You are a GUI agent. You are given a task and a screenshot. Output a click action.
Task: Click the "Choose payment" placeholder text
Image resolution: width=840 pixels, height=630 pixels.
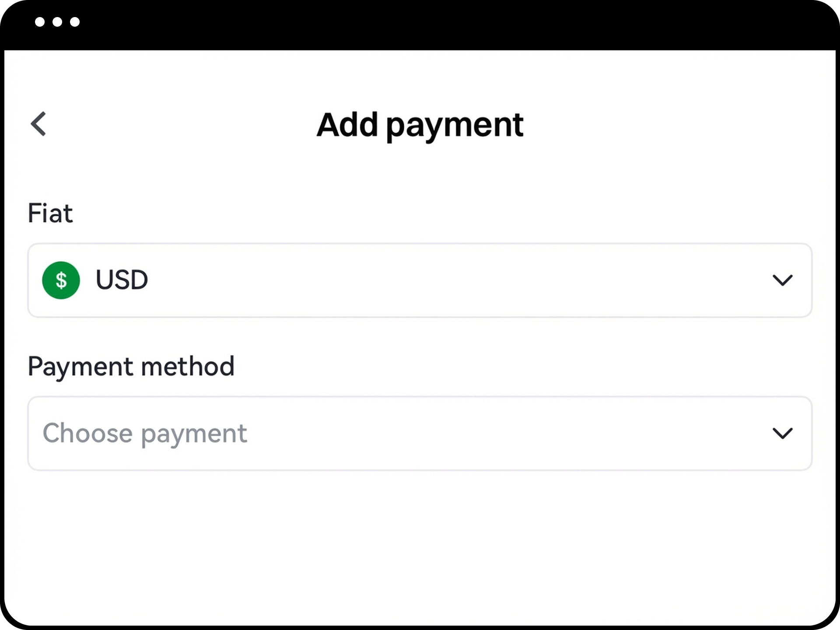(x=145, y=433)
